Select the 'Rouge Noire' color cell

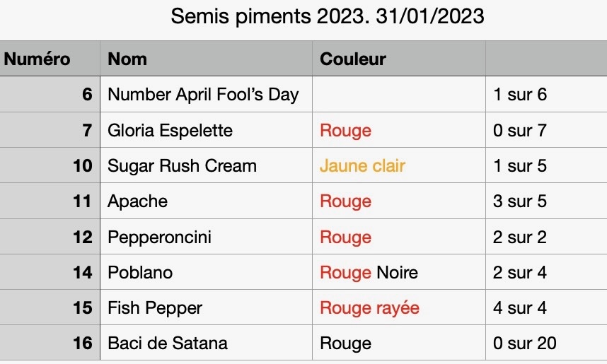click(x=399, y=272)
